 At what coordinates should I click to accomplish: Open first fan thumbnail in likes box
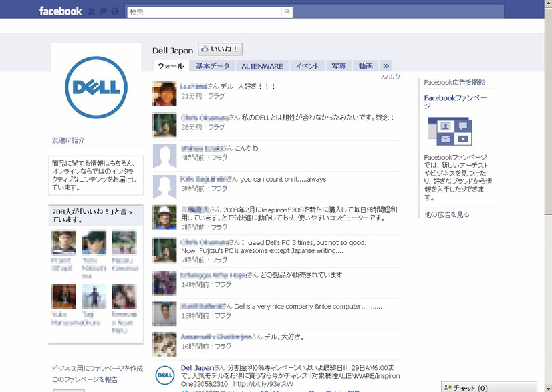[x=63, y=242]
